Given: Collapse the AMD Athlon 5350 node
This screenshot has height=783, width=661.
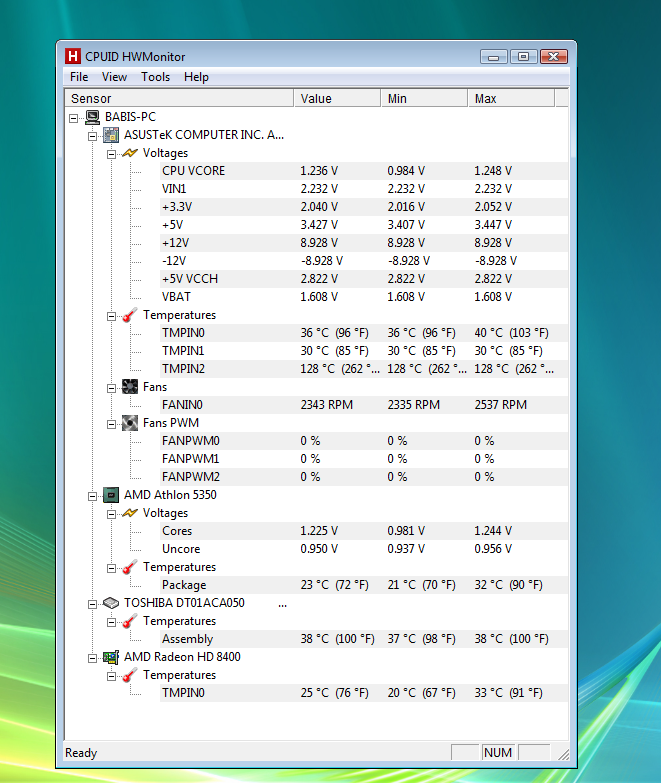Looking at the screenshot, I should [92, 496].
